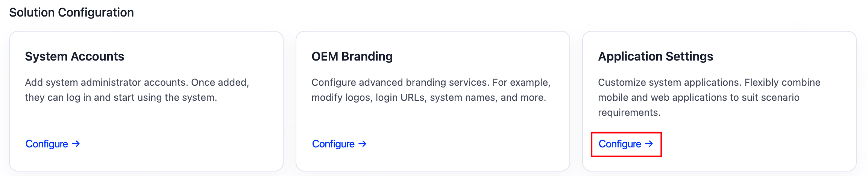The image size is (868, 176).
Task: Click the "Add system administrator accounts" text line
Action: point(137,82)
